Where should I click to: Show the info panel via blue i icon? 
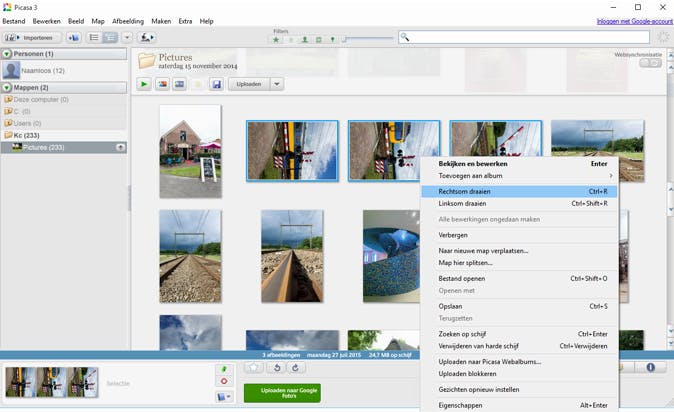click(650, 367)
